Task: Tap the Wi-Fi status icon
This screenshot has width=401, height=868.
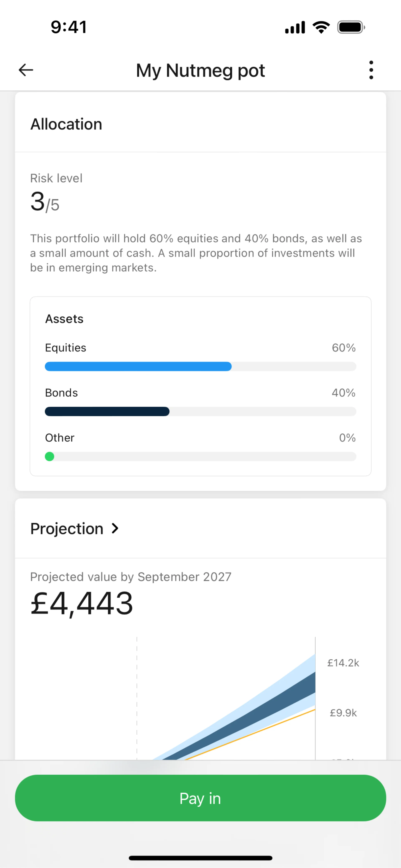Action: click(321, 27)
